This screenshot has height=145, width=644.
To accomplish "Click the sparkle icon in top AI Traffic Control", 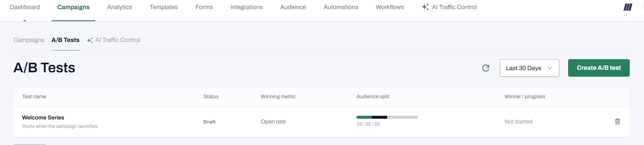I will (x=425, y=7).
